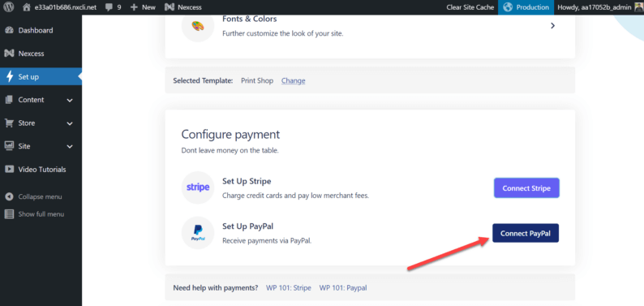Click 'Receive payments via PayPal.' text
This screenshot has width=644, height=306.
point(267,241)
